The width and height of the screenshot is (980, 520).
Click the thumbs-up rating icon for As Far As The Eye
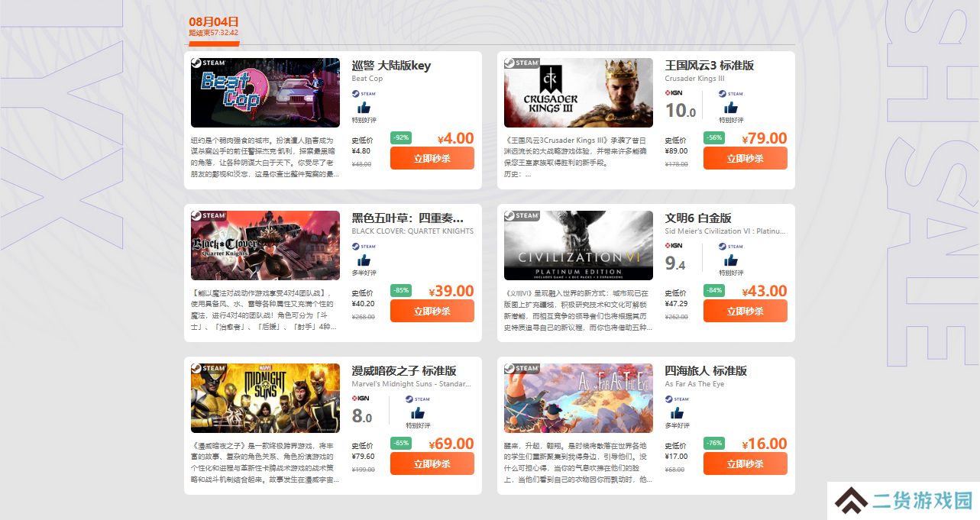(x=677, y=413)
